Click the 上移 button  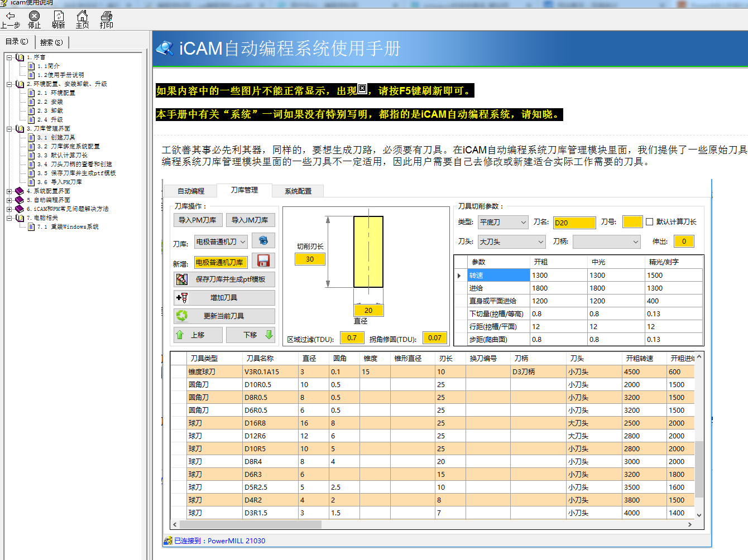tap(198, 335)
